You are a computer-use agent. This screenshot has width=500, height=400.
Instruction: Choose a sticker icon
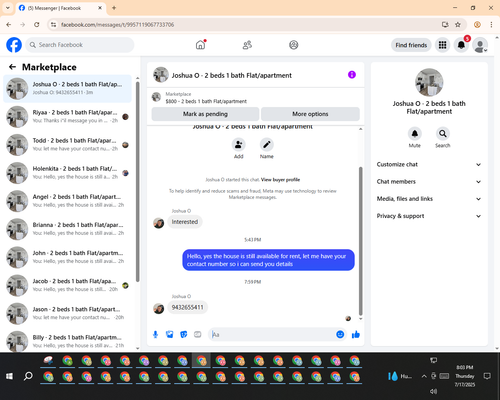pos(184,334)
